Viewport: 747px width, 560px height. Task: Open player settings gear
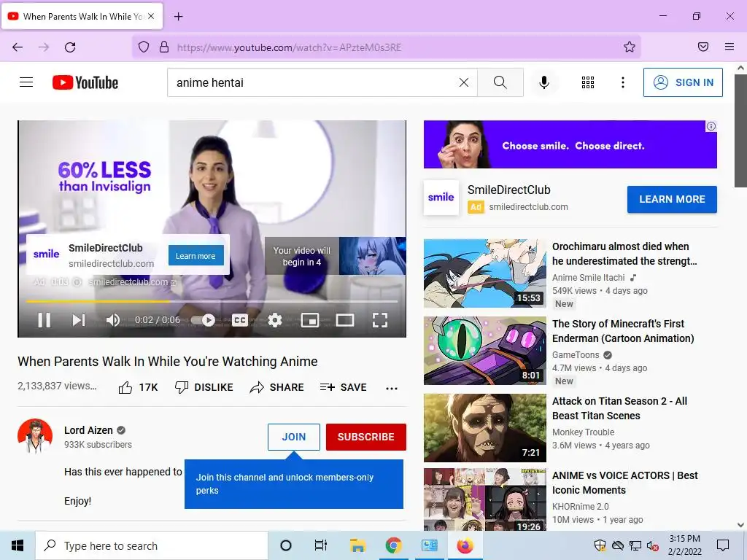[x=275, y=320]
